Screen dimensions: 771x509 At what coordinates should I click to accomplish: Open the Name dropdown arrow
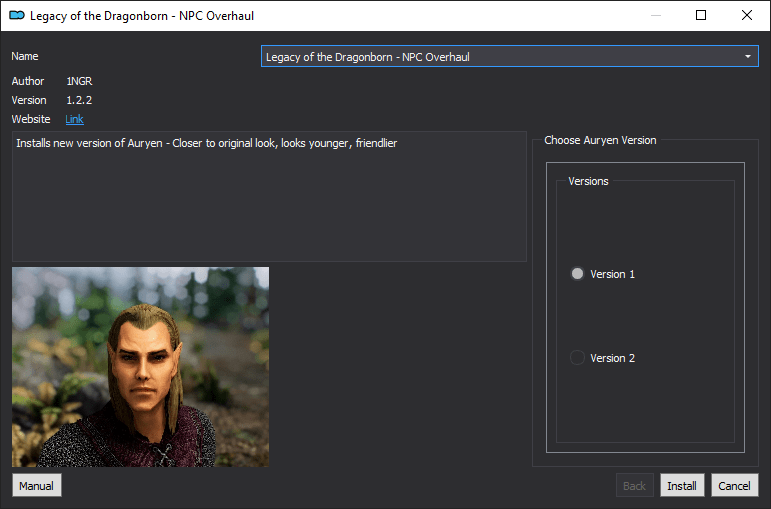747,57
